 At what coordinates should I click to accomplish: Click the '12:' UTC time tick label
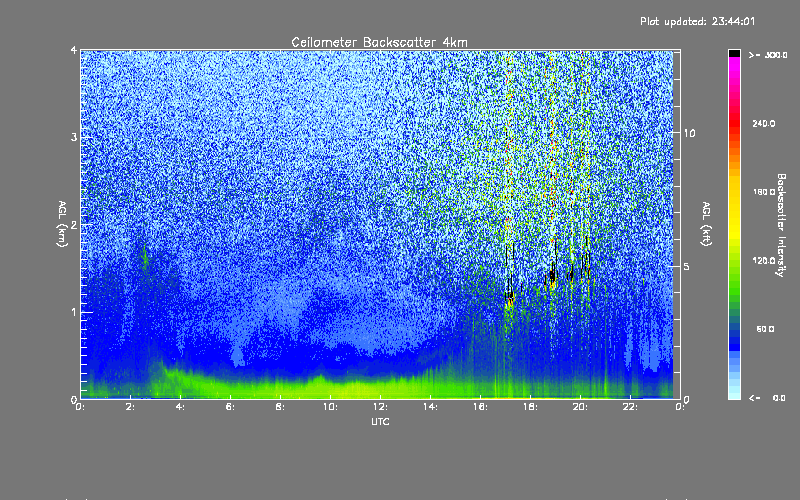pos(380,407)
